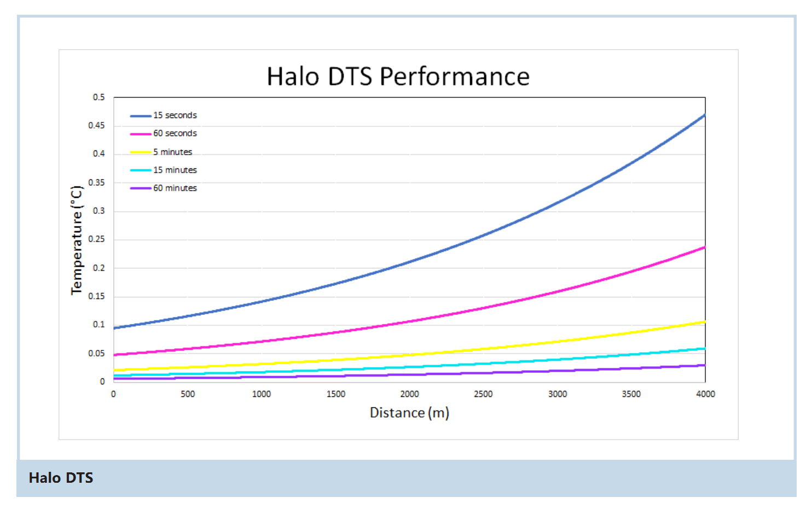Click the Distance (m) axis label
The width and height of the screenshot is (812, 515).
tap(409, 413)
